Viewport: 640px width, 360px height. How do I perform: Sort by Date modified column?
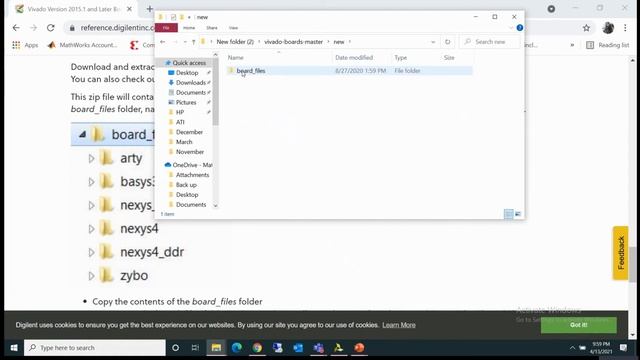click(354, 58)
